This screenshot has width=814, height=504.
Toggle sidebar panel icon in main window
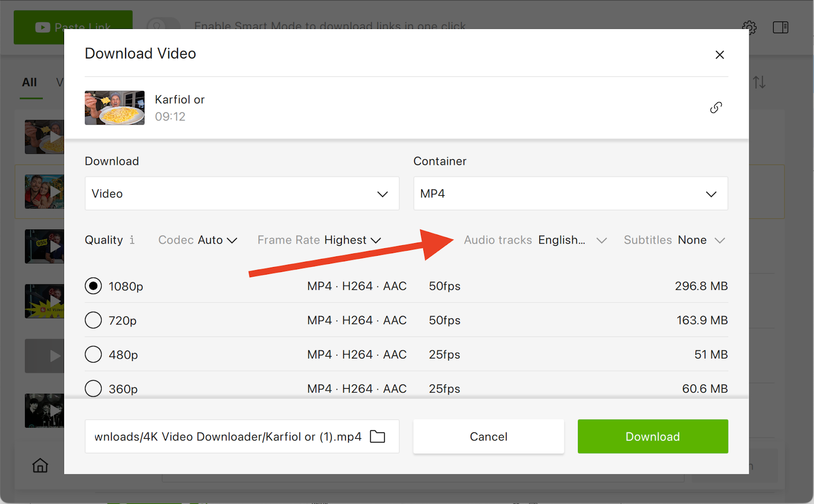click(780, 27)
